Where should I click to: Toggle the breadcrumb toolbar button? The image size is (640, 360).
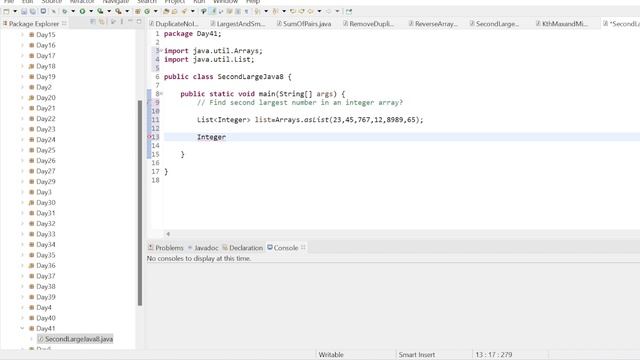tap(203, 11)
